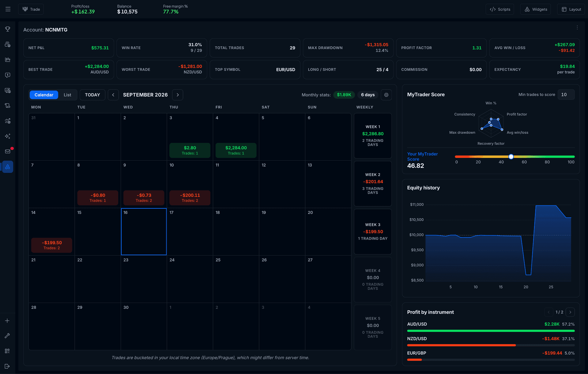Select the highlighted analytics icon in the sidebar
588x374 pixels.
click(x=8, y=167)
